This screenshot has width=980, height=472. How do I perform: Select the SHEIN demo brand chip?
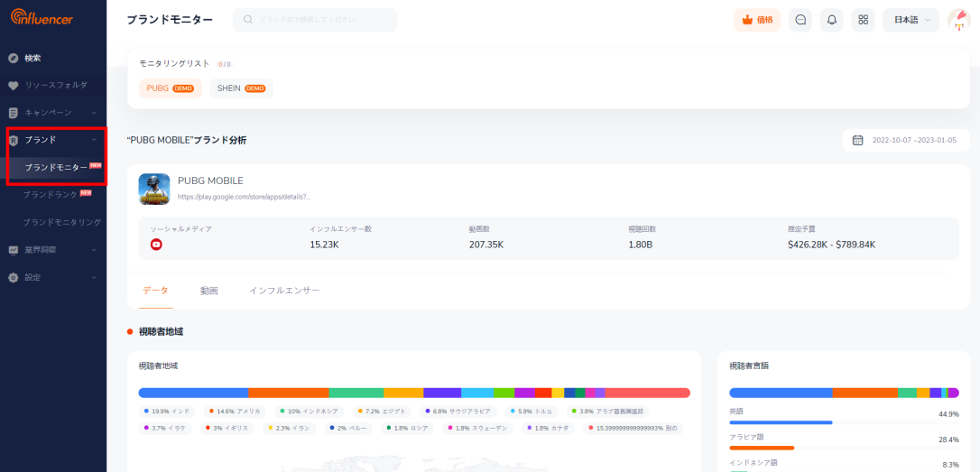(x=241, y=88)
